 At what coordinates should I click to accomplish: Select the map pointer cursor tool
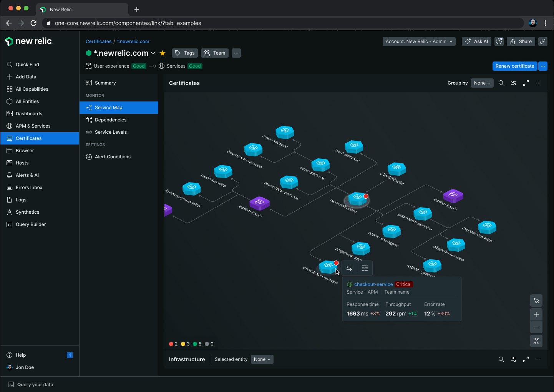(536, 301)
